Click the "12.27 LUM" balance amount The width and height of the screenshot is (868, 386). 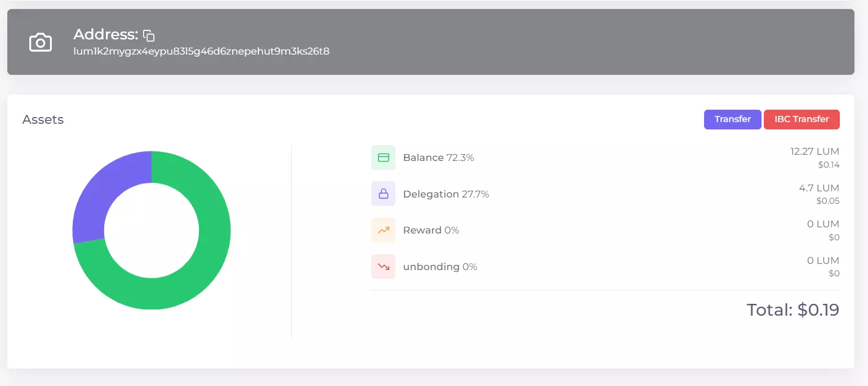tap(814, 151)
